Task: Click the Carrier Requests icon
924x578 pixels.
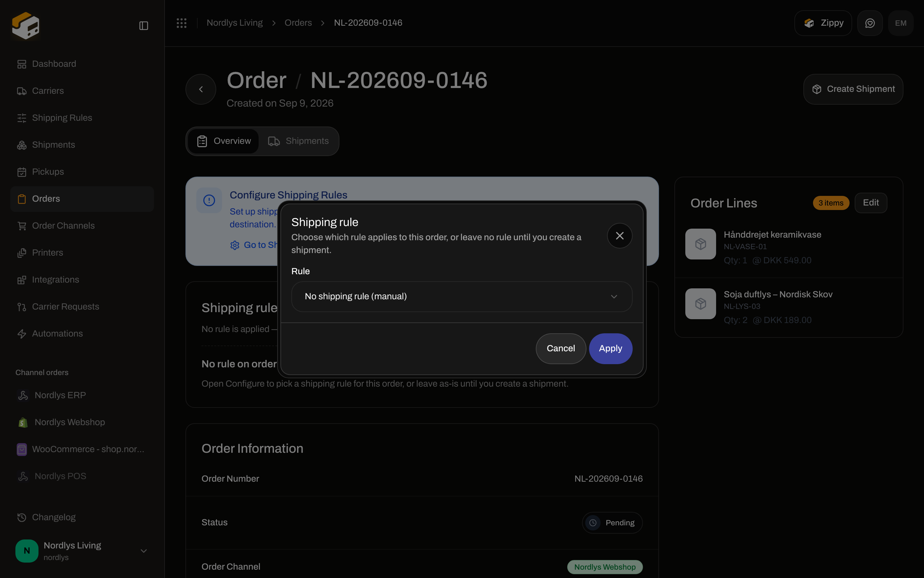Action: tap(22, 307)
